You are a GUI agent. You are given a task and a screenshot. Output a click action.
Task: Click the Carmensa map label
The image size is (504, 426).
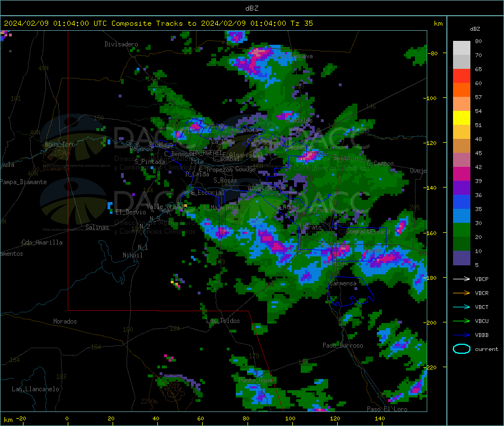pyautogui.click(x=343, y=283)
